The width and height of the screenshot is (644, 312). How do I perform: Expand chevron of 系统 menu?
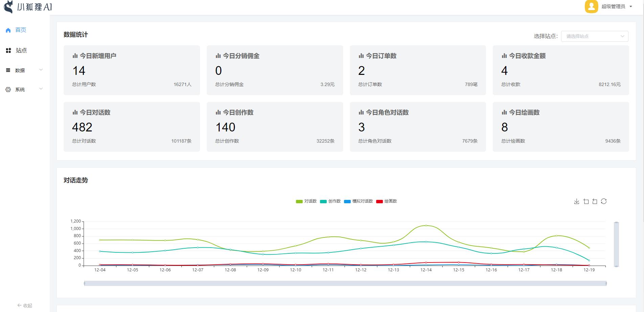[x=41, y=89]
